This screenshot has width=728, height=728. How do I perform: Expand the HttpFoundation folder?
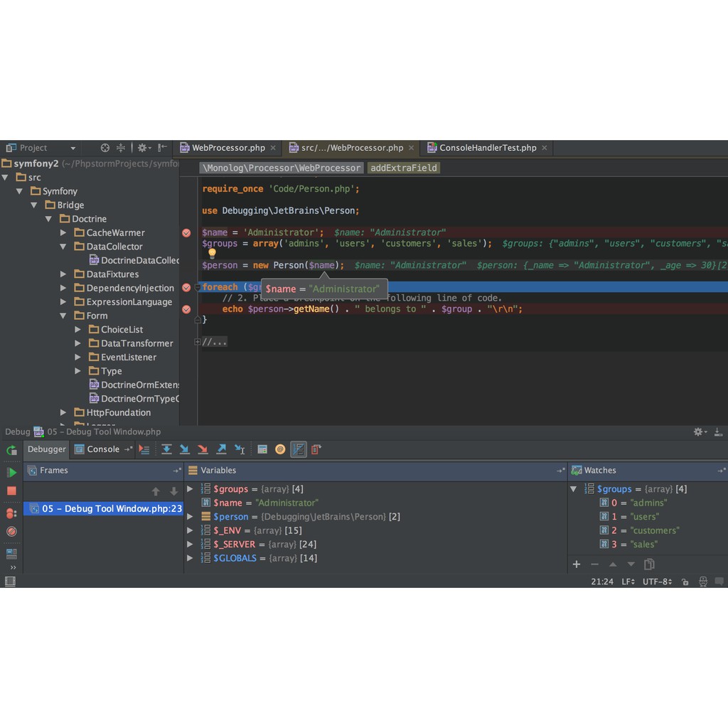point(63,412)
